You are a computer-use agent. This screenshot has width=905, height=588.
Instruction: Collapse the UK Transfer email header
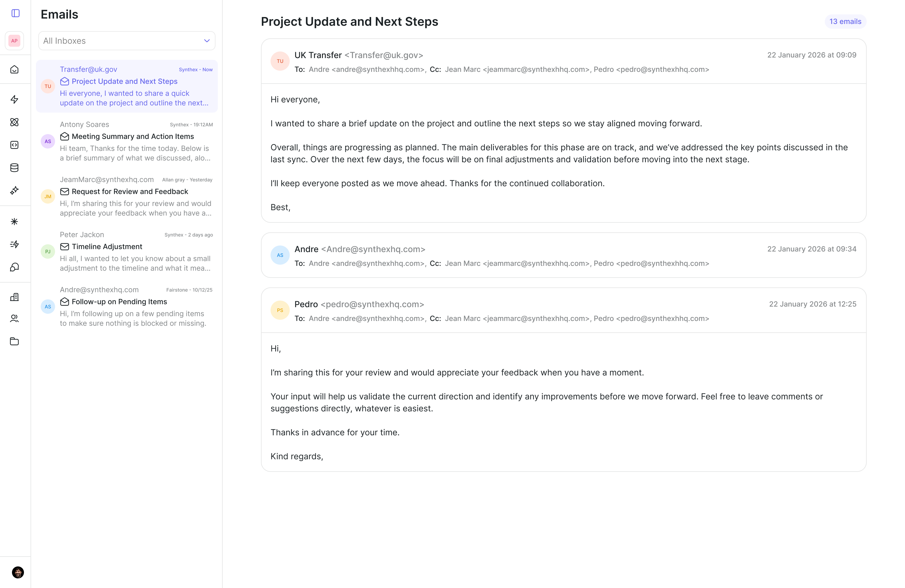[564, 61]
